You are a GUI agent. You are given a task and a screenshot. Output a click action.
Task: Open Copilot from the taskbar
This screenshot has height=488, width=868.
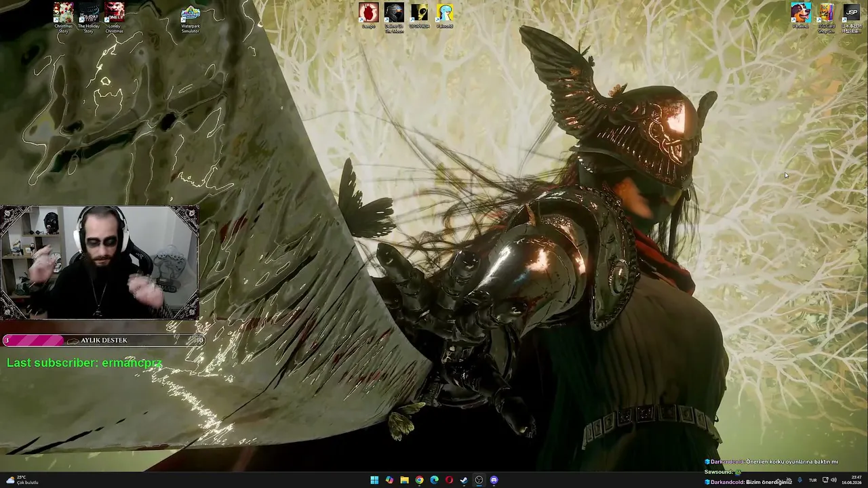389,480
